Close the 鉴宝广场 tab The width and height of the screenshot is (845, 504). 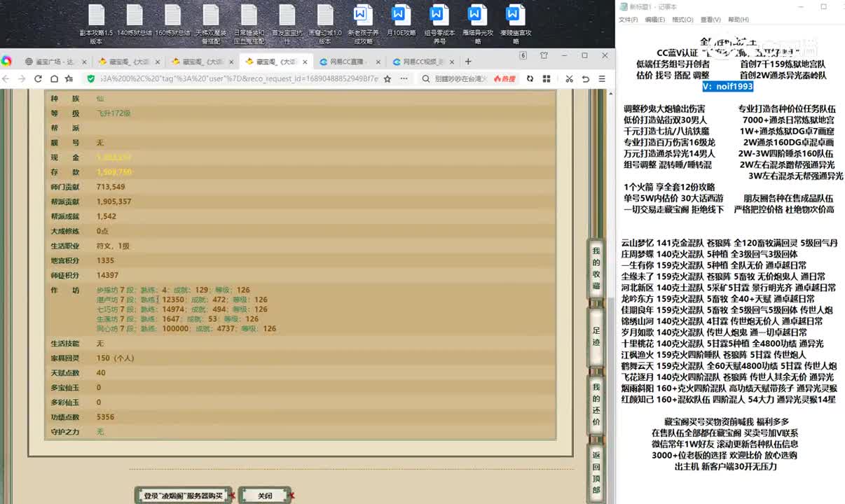pyautogui.click(x=83, y=62)
